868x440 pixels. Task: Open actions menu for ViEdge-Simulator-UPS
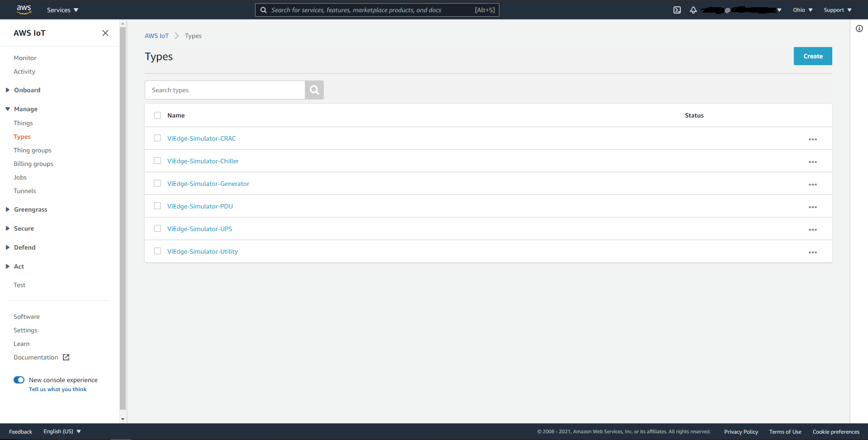(x=813, y=230)
